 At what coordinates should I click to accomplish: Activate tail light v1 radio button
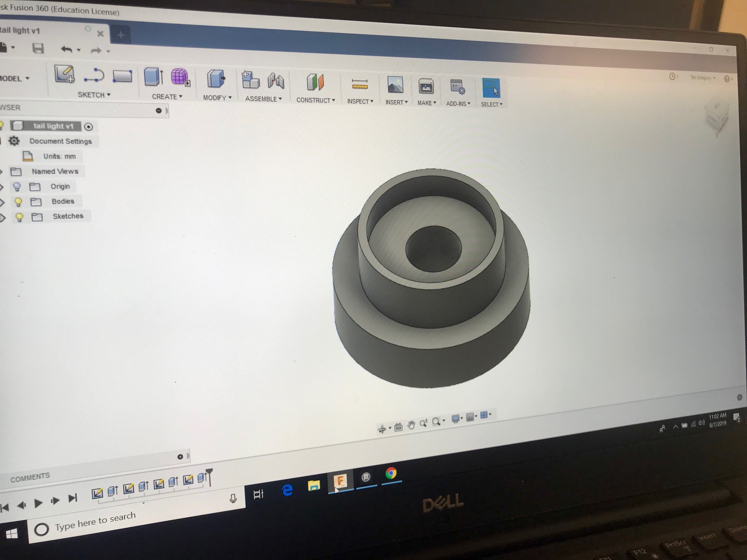(x=88, y=127)
